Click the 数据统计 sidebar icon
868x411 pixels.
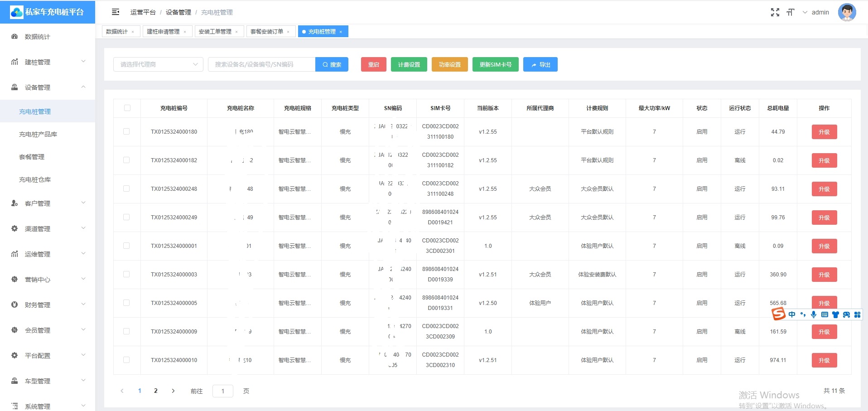(14, 37)
